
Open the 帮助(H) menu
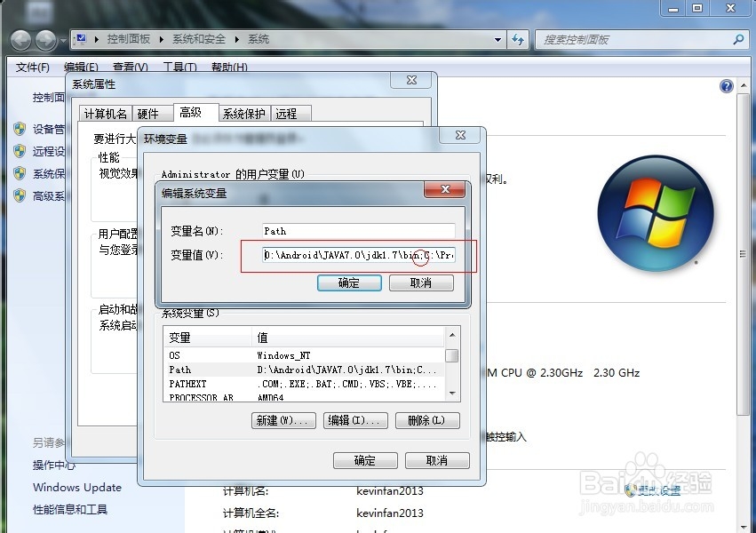tap(229, 67)
